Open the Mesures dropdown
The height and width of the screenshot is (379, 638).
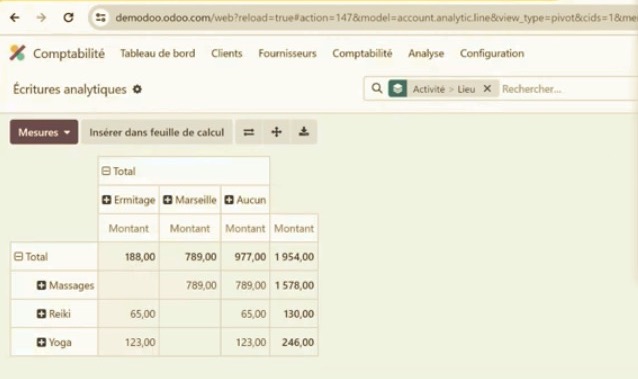click(x=44, y=132)
